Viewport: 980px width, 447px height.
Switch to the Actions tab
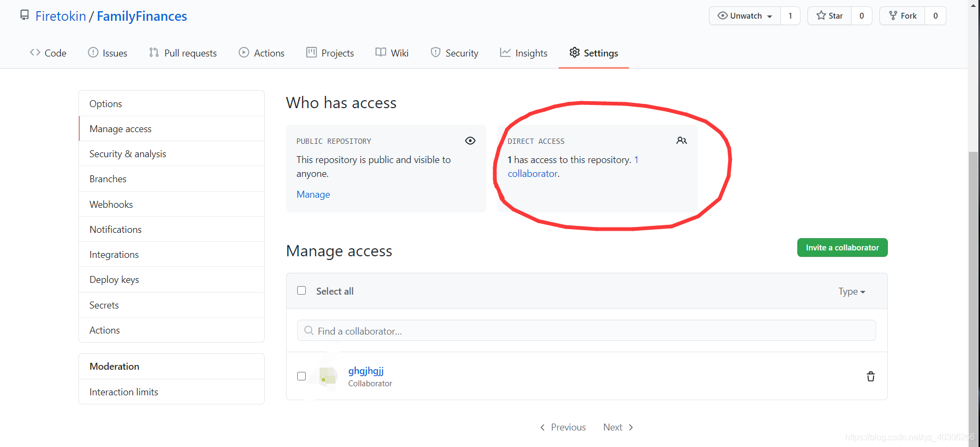[262, 53]
